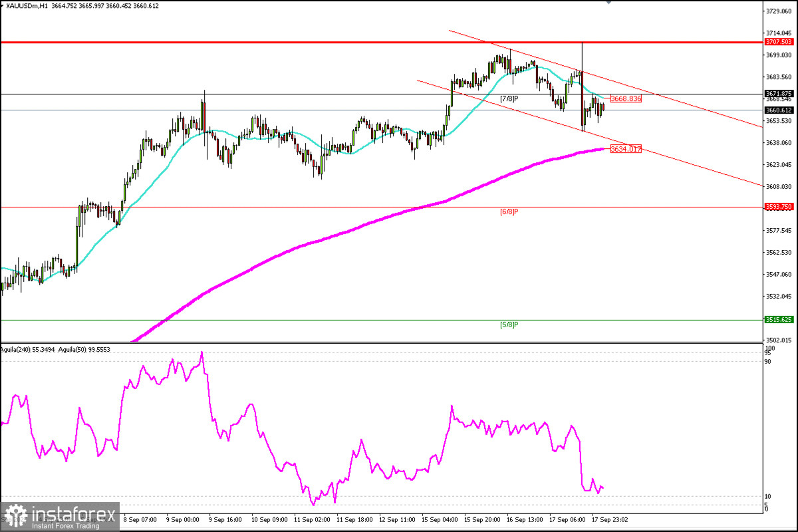Click the 3547.060 price axis tick
Viewport: 798px width, 532px height.
tap(779, 275)
